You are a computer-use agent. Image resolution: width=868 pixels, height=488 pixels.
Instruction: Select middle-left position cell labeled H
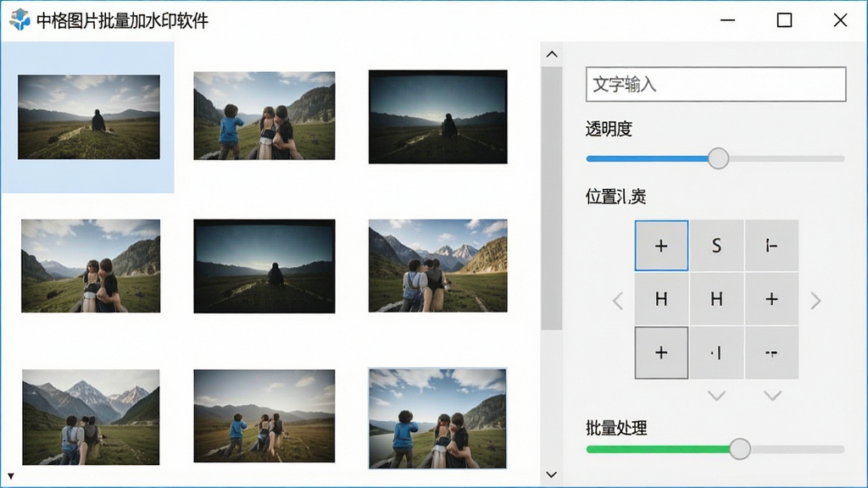tap(661, 299)
